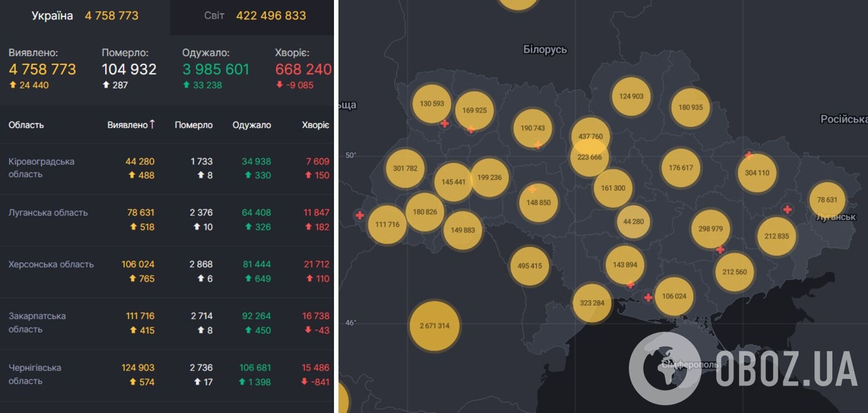Click the 44 280 map bubble
This screenshot has height=413, width=868.
pyautogui.click(x=633, y=222)
